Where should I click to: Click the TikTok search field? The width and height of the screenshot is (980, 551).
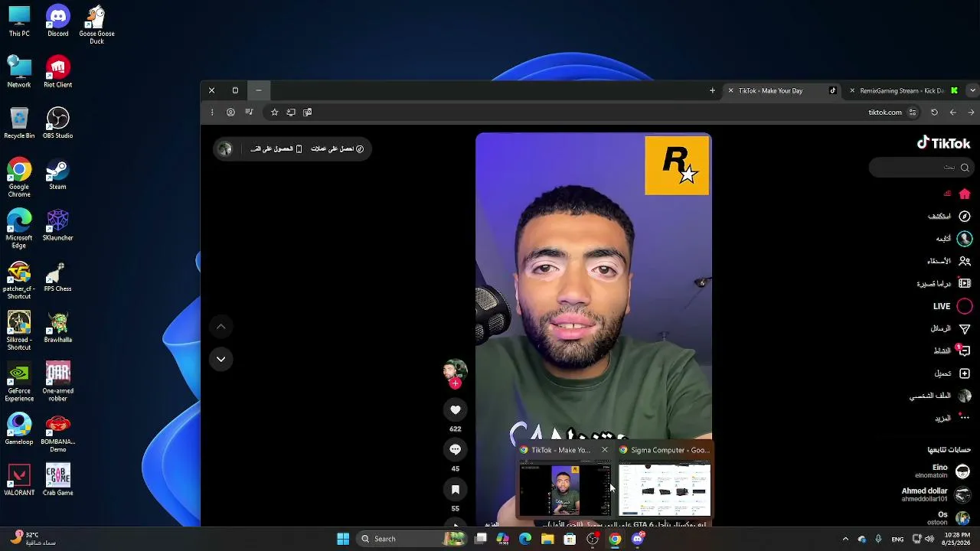(921, 168)
